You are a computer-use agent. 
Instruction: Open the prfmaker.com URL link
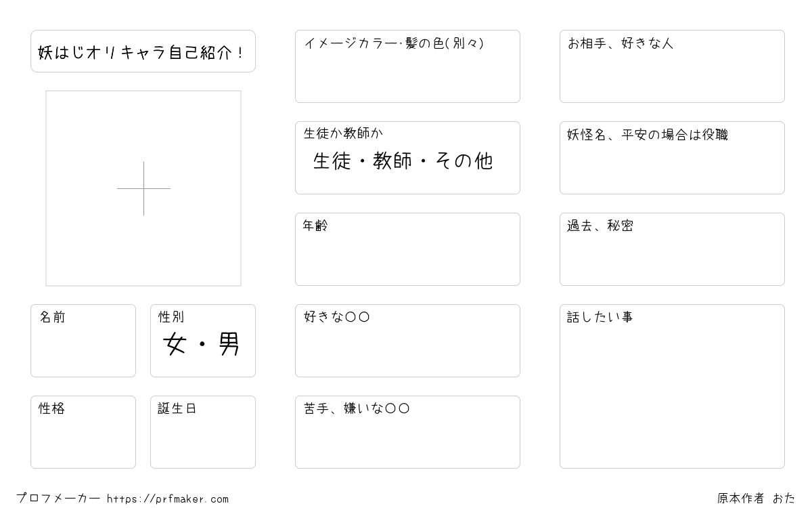tap(168, 499)
